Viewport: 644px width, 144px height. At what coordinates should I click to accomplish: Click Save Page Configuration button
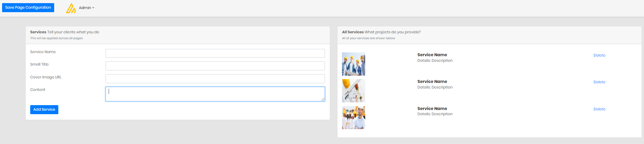[x=28, y=7]
